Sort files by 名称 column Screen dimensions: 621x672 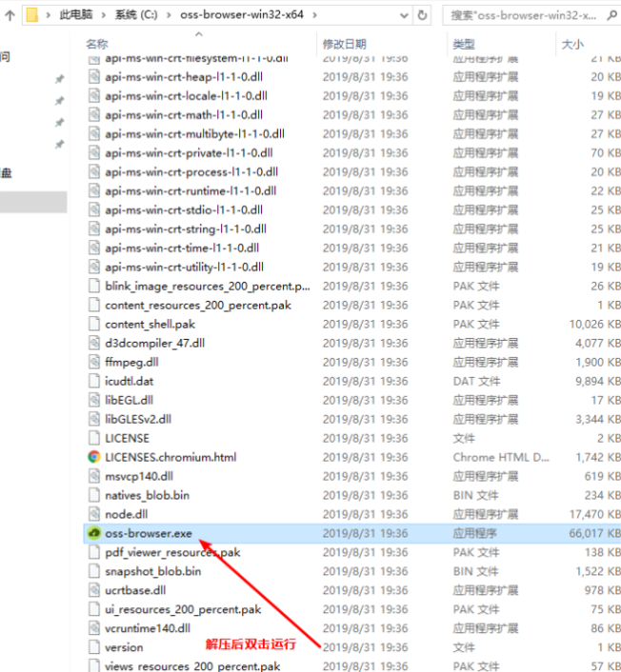click(97, 44)
